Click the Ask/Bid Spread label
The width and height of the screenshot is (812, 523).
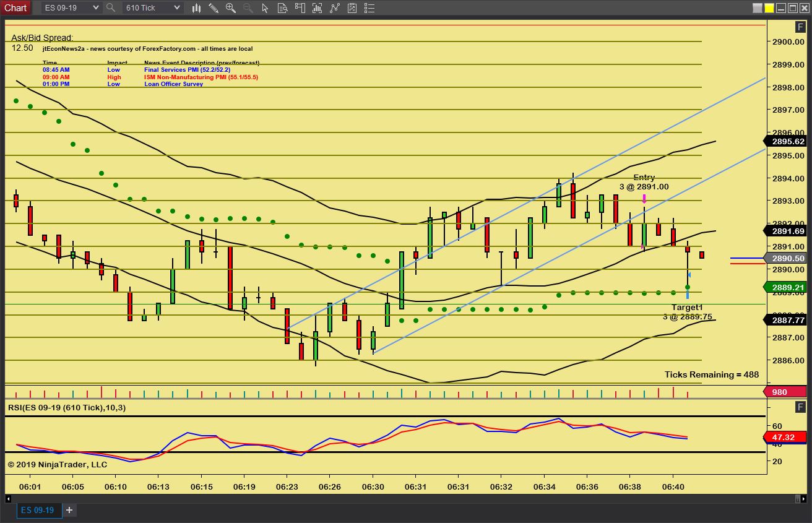[x=42, y=38]
